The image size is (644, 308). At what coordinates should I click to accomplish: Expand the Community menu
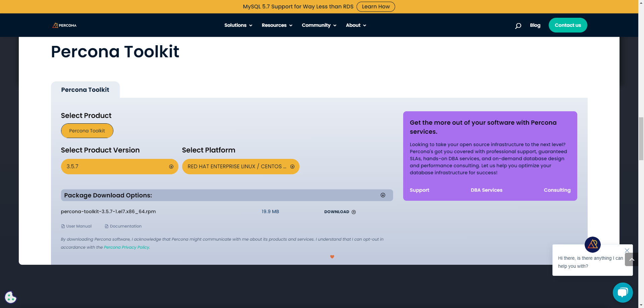[319, 25]
